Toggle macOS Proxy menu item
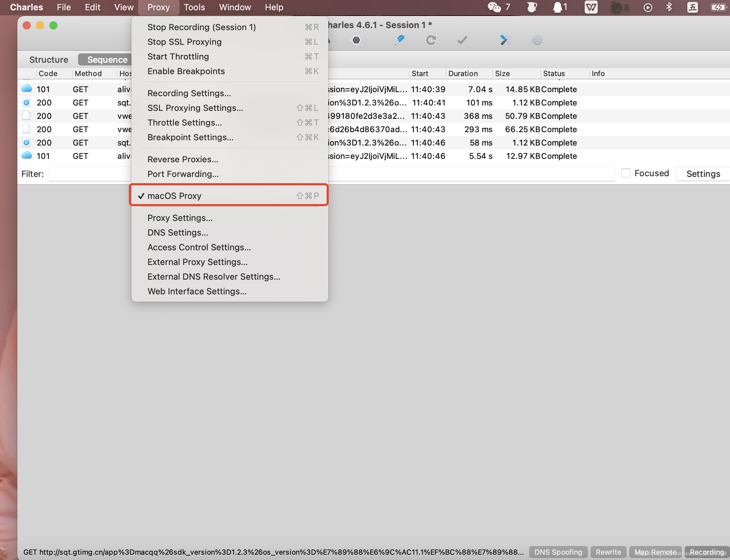 230,196
